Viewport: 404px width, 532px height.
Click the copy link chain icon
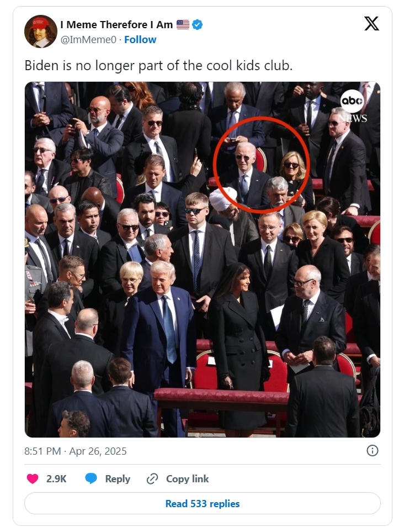coord(152,479)
